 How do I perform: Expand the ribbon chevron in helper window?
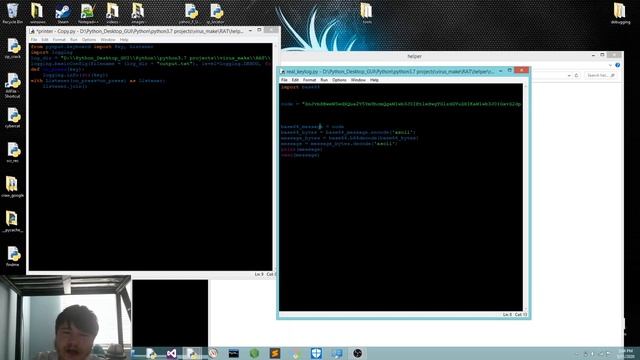click(610, 65)
